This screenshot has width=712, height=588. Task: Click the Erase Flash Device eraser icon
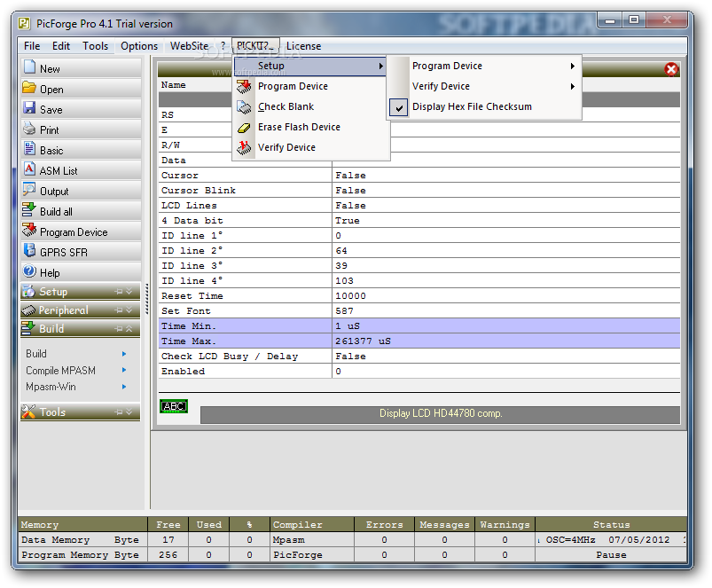[x=244, y=128]
